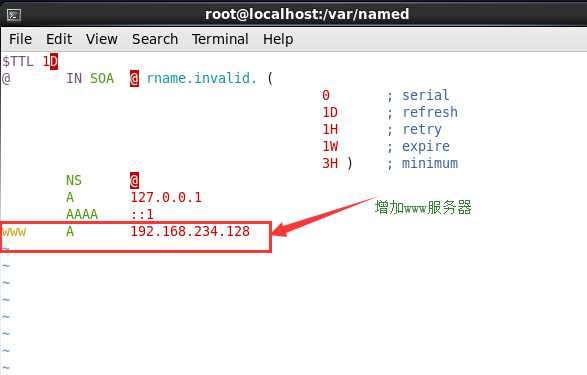The image size is (587, 375).
Task: Click the expire value 1W
Action: coord(330,146)
